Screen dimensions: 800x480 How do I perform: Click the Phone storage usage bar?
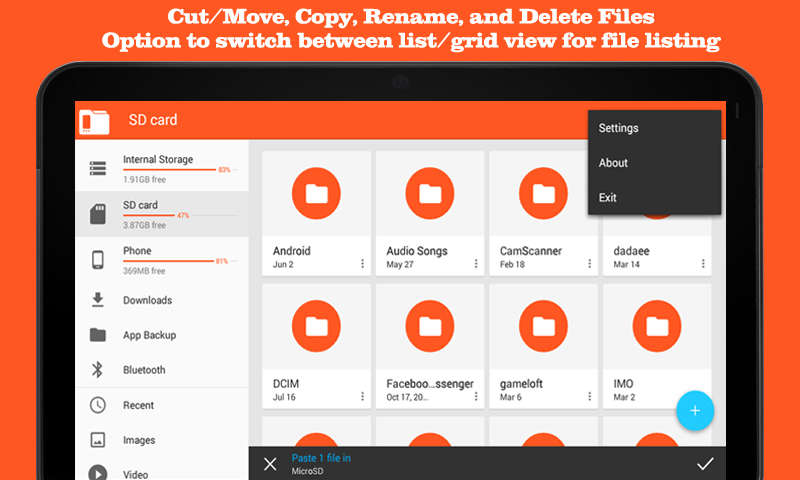168,261
